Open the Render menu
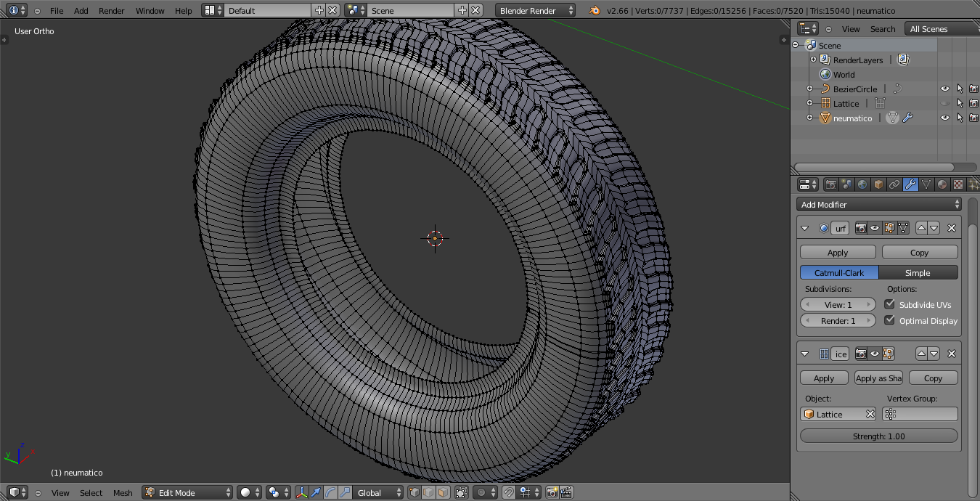 point(112,11)
